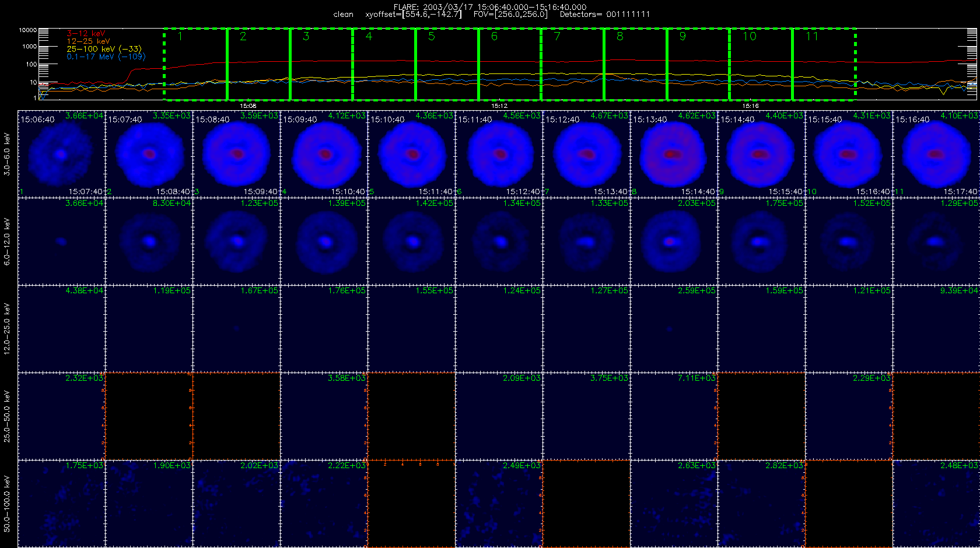Select interval 7 marker in the light curve
This screenshot has width=980, height=548.
tap(558, 37)
